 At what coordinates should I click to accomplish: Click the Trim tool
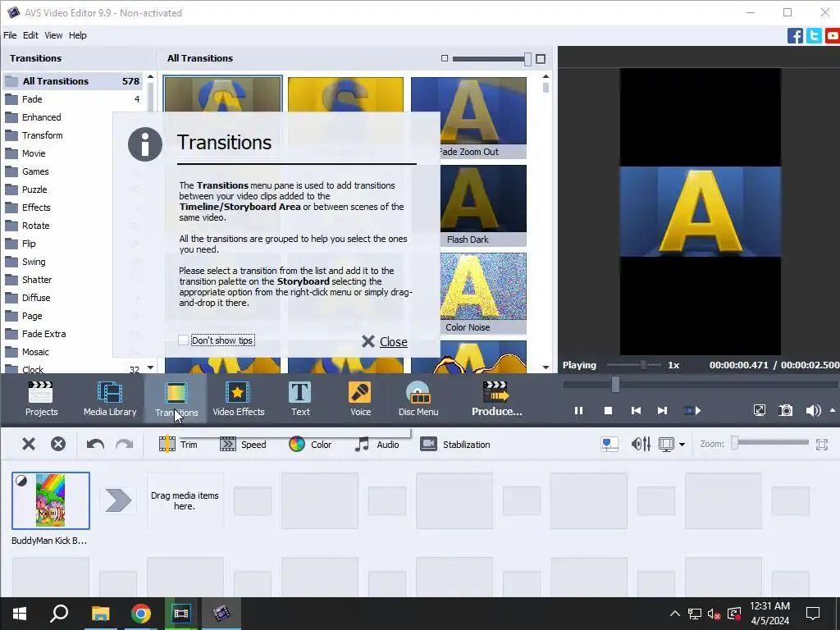pos(178,444)
